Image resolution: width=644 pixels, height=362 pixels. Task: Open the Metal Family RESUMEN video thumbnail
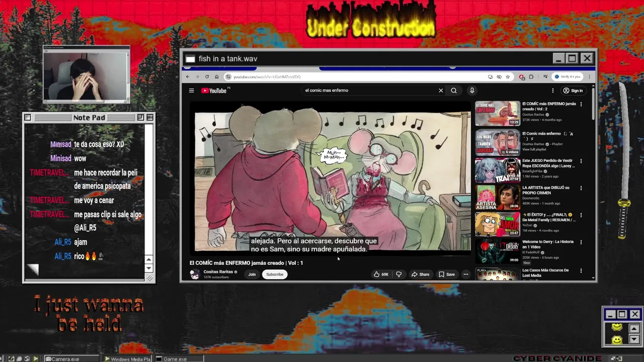[x=498, y=224]
